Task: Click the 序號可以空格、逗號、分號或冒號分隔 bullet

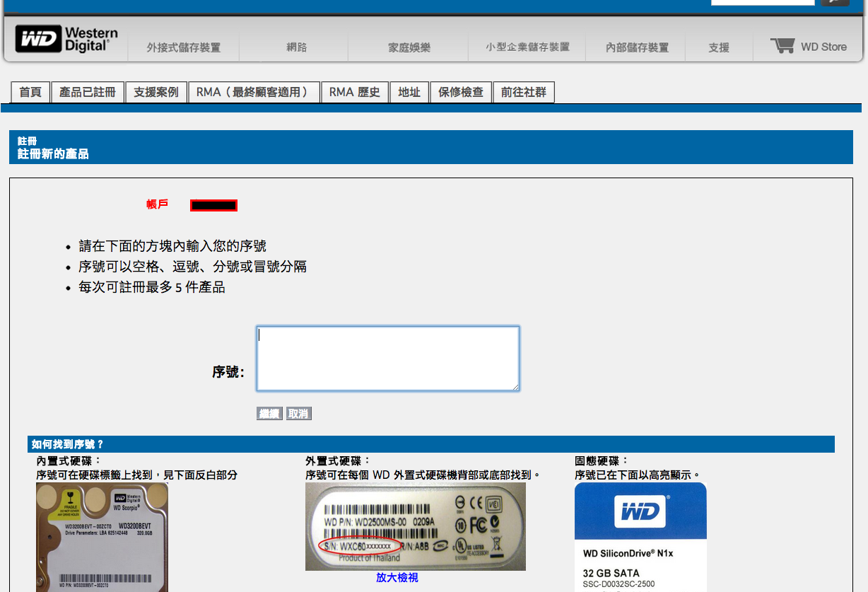Action: point(192,267)
